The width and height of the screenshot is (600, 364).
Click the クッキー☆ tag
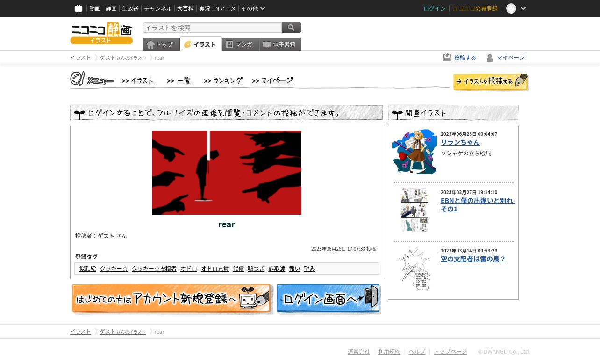[114, 269]
